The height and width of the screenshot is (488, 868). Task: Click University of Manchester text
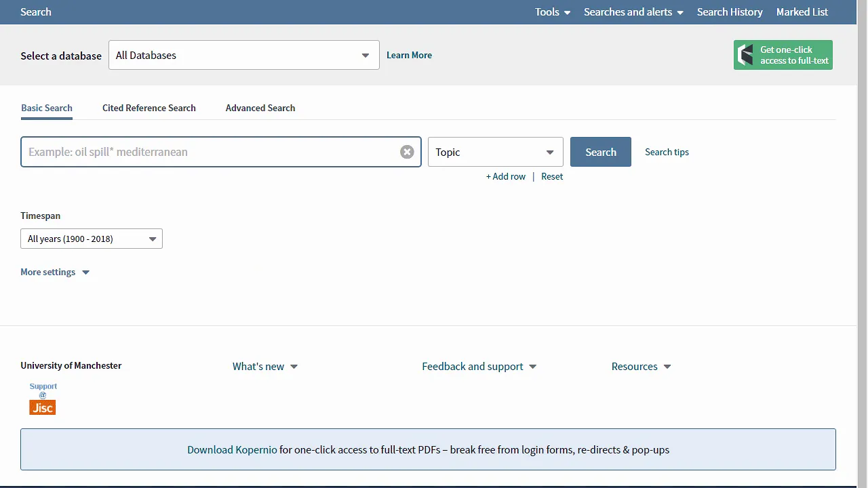coord(71,365)
